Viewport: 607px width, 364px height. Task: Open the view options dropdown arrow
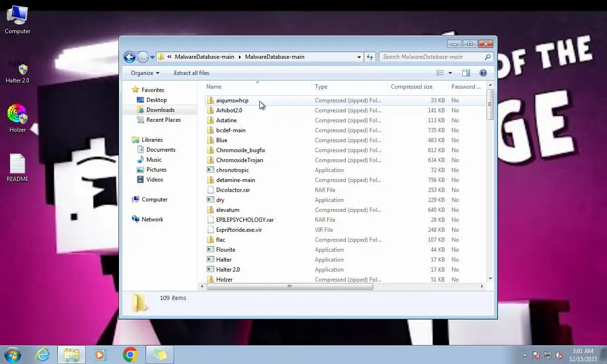click(450, 73)
